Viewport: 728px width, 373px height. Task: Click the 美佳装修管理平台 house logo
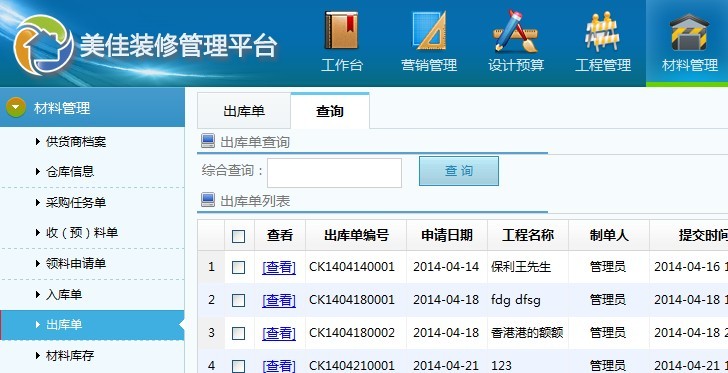pyautogui.click(x=43, y=45)
